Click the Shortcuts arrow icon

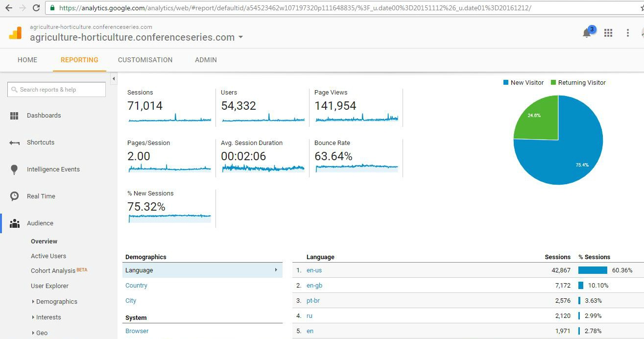(x=14, y=143)
